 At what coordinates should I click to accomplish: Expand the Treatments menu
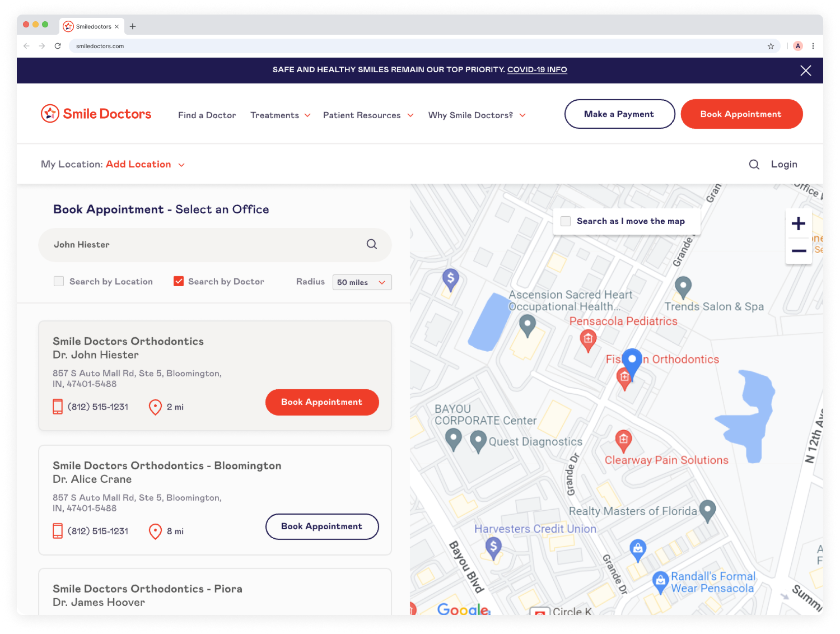click(x=281, y=115)
